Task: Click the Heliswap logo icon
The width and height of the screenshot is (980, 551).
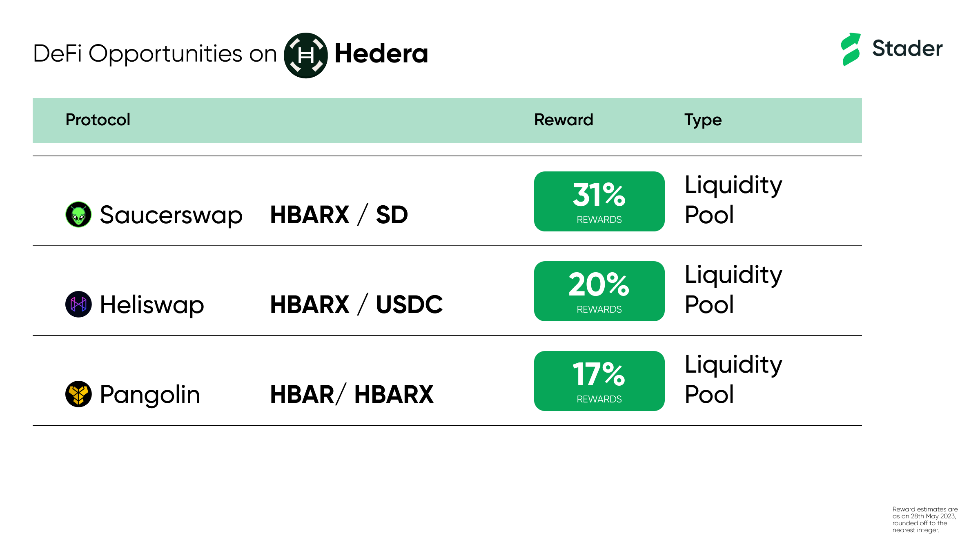Action: 78,304
